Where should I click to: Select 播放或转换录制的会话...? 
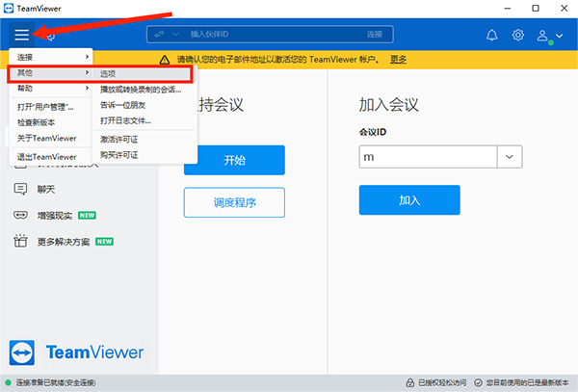click(144, 90)
